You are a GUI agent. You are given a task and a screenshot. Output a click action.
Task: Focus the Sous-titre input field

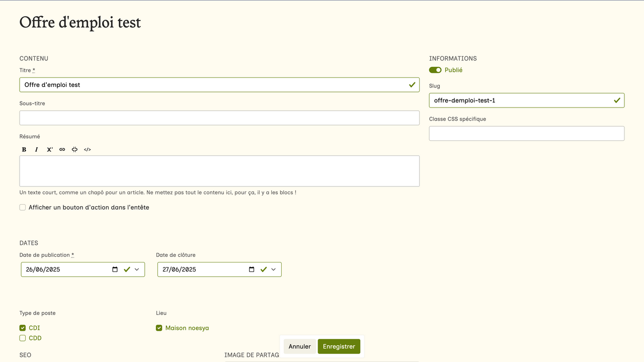click(x=219, y=118)
